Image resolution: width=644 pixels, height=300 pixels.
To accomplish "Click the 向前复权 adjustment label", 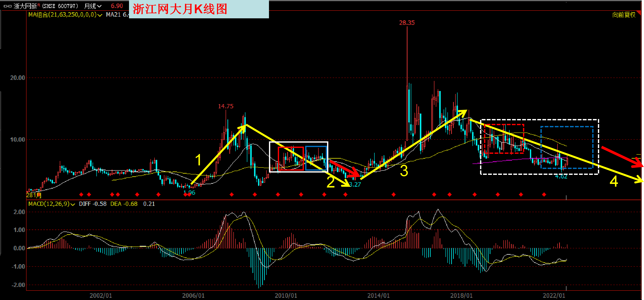I will pos(624,15).
